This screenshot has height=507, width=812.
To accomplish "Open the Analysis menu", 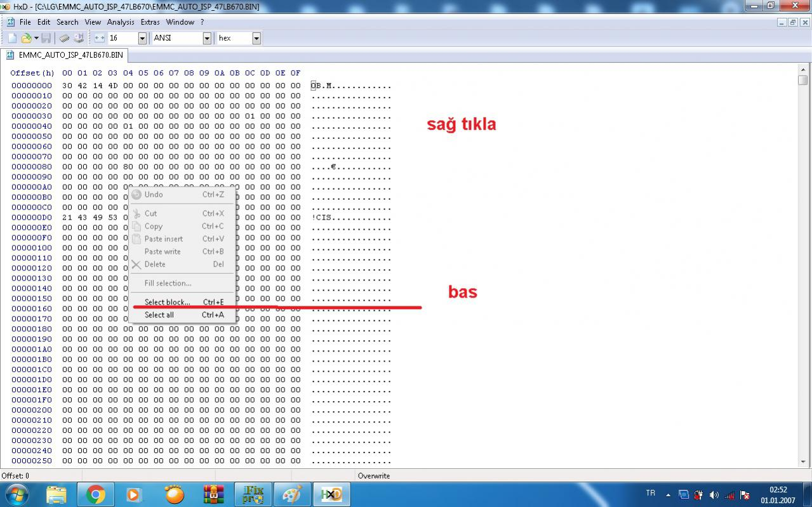I will tap(121, 22).
